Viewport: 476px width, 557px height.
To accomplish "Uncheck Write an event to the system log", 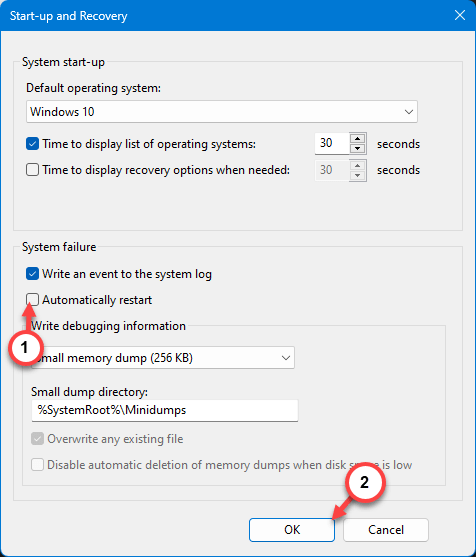I will pos(32,274).
